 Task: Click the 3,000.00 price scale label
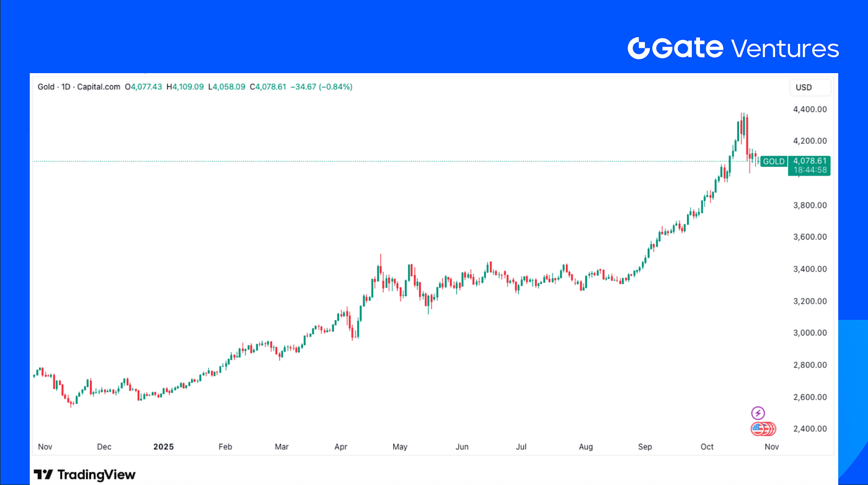pos(810,333)
